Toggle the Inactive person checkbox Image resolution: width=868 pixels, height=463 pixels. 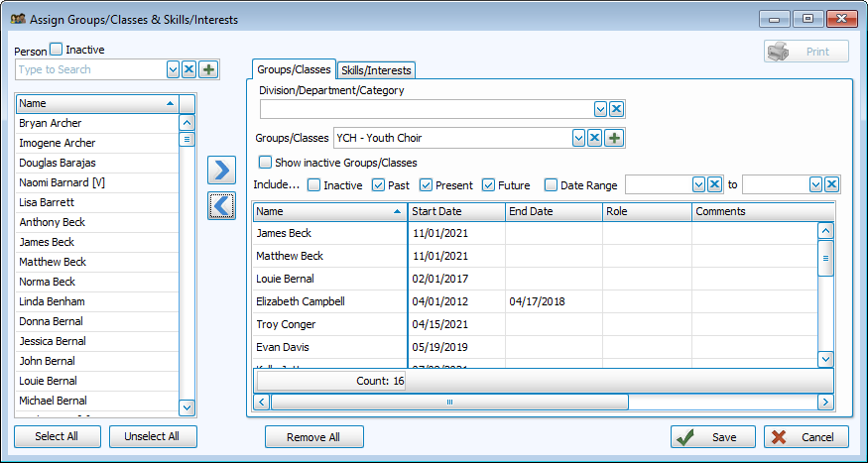click(57, 49)
